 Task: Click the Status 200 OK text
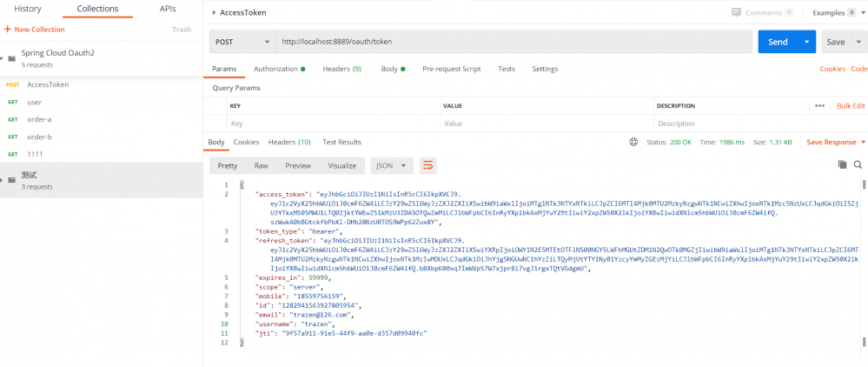pos(669,143)
